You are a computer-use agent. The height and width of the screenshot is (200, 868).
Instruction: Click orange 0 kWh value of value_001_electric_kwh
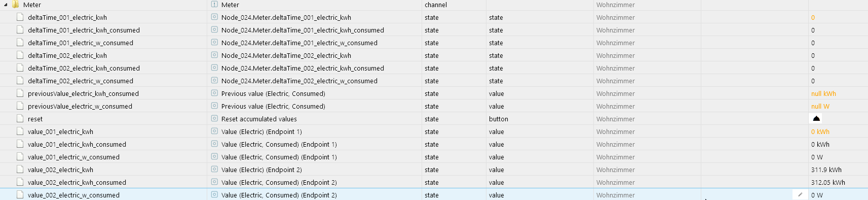coord(820,132)
